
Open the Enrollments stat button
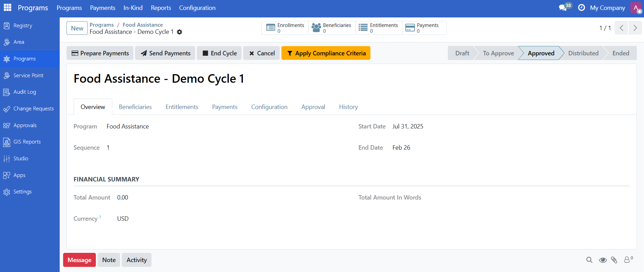285,28
